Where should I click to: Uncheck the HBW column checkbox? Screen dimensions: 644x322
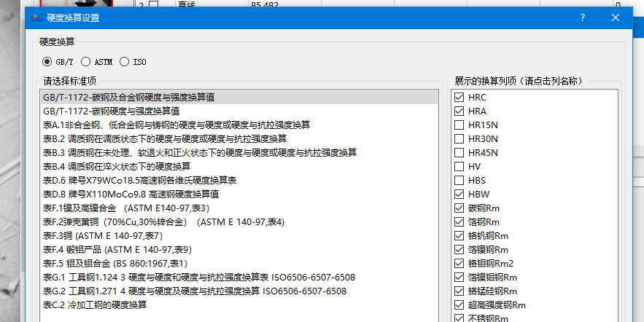(459, 195)
